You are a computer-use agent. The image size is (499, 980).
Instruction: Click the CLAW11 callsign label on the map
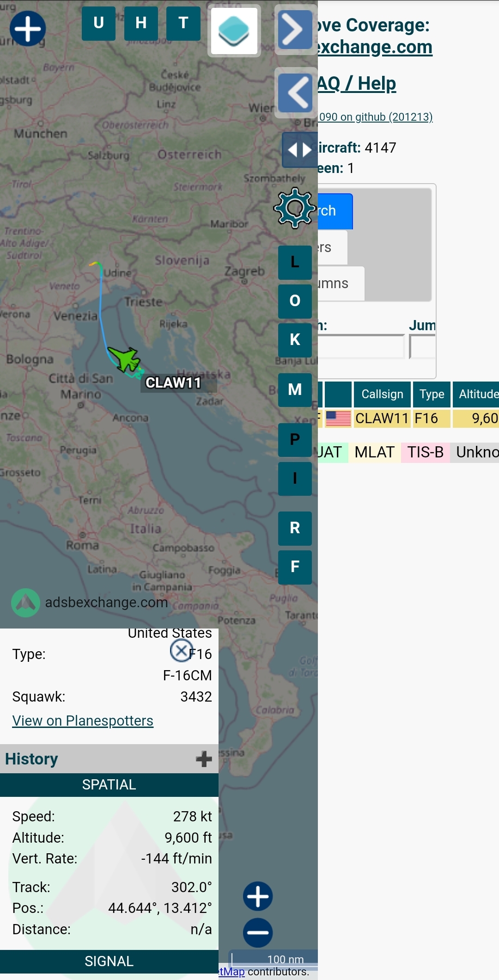[x=173, y=383]
